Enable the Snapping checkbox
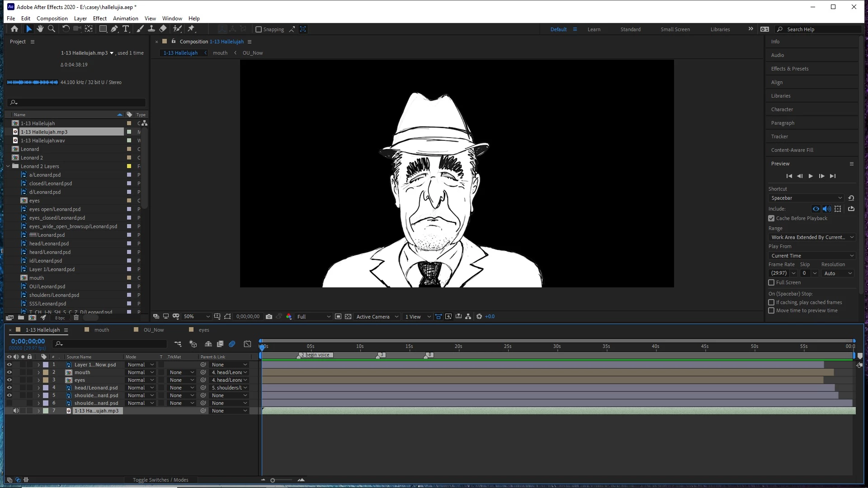 tap(259, 29)
